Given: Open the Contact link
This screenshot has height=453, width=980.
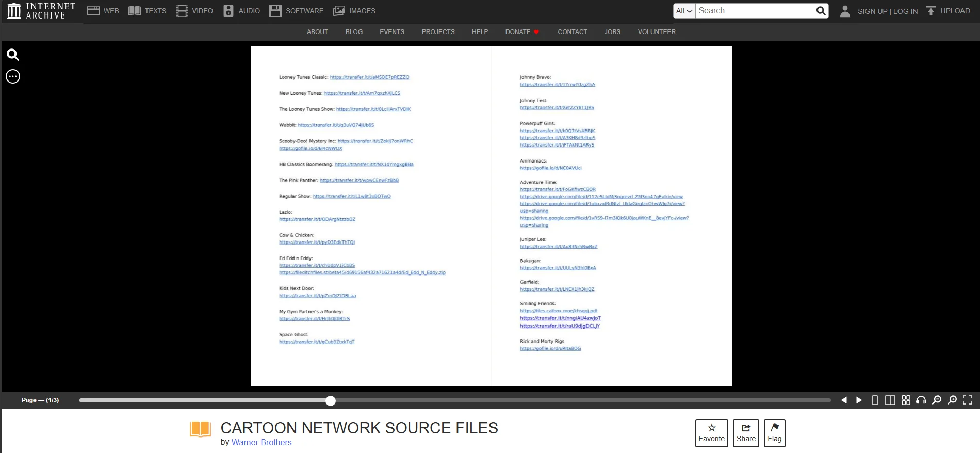Looking at the screenshot, I should coord(573,32).
